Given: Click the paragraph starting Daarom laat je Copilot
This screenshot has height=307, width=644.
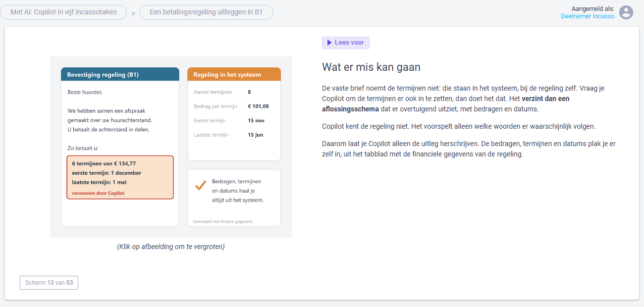Looking at the screenshot, I should (469, 149).
